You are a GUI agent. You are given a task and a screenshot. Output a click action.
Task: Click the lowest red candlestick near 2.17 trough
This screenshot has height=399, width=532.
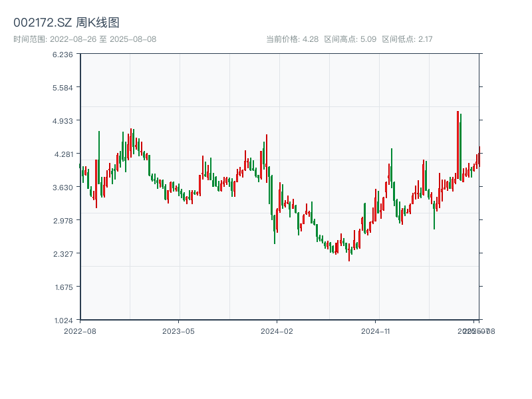click(349, 252)
